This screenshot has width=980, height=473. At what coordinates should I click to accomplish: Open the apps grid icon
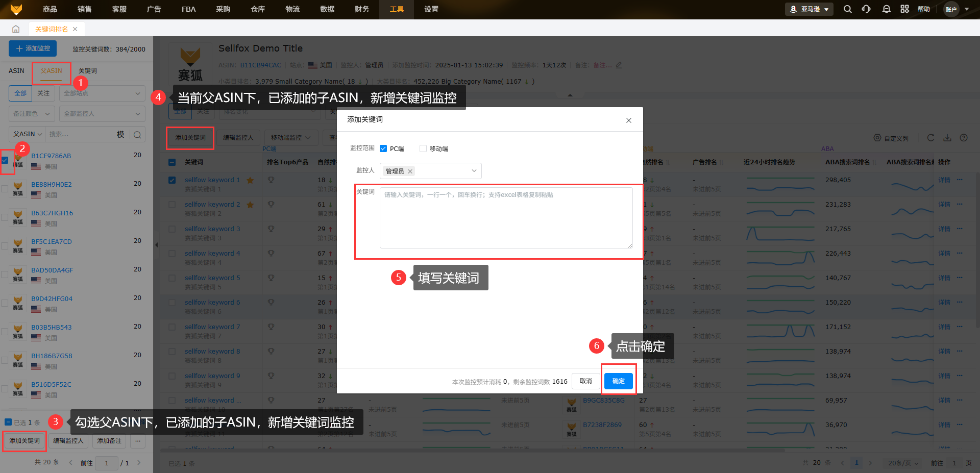pyautogui.click(x=904, y=9)
